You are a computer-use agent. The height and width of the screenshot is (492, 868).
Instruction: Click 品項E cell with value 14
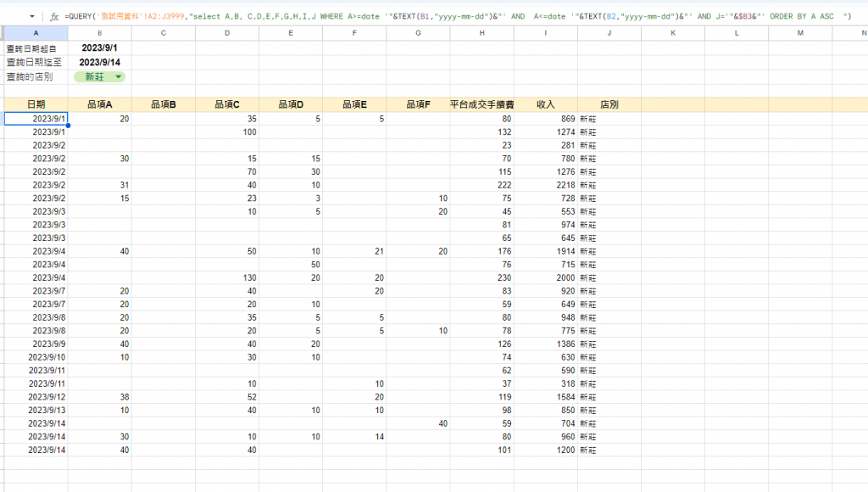pos(354,437)
